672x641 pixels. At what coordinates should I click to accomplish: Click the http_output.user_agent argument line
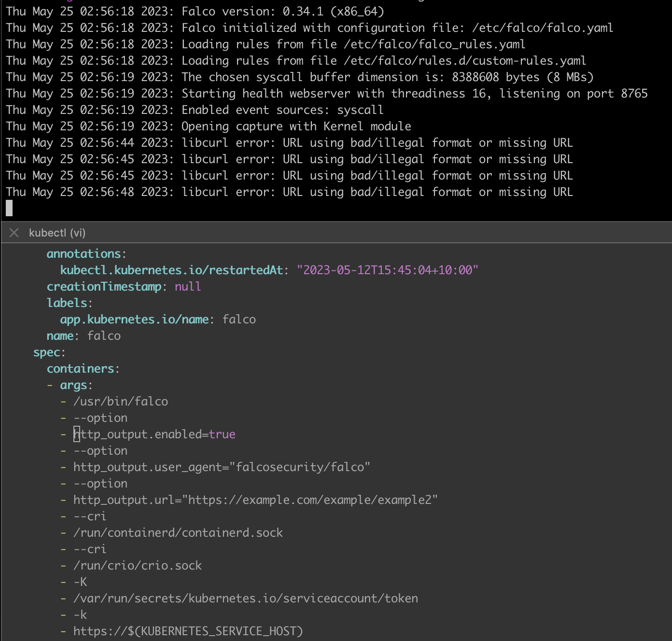coord(222,467)
